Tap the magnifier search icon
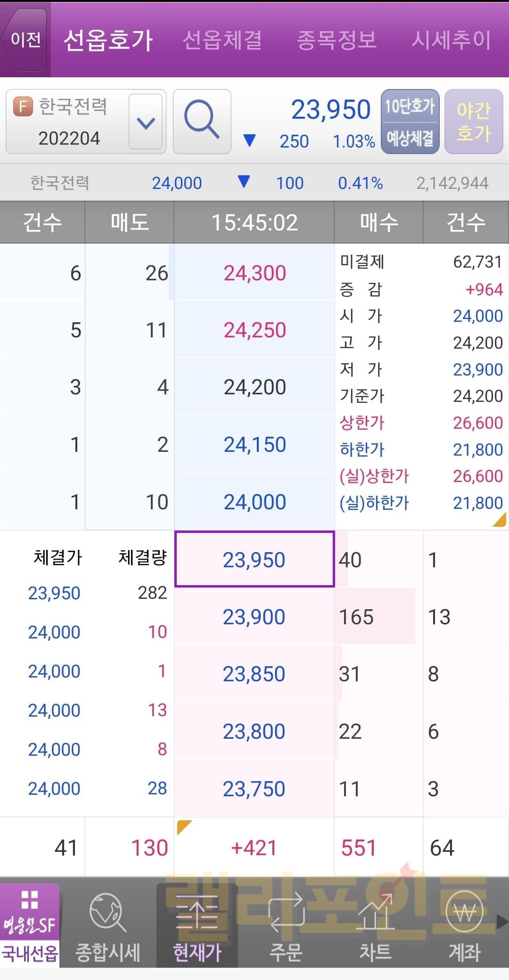 pos(202,122)
